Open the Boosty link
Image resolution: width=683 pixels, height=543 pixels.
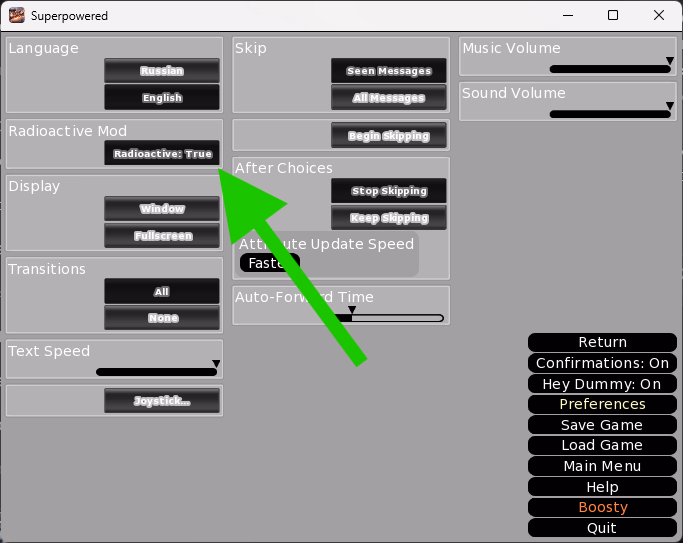[602, 507]
